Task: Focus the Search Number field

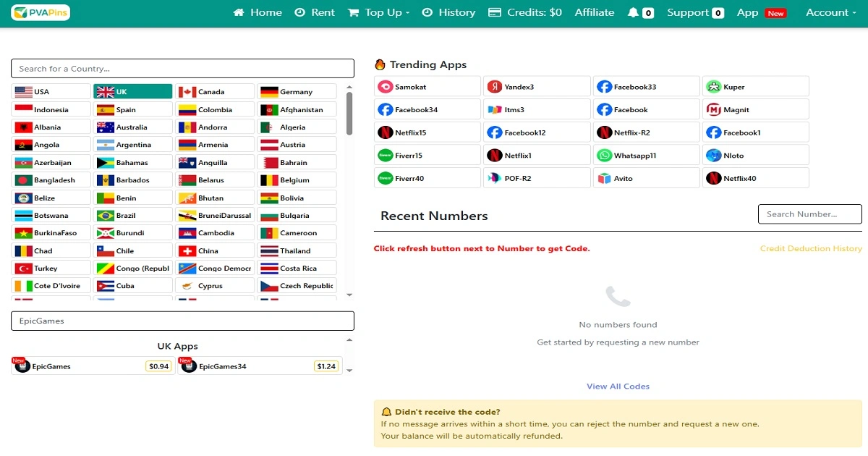Action: point(810,214)
